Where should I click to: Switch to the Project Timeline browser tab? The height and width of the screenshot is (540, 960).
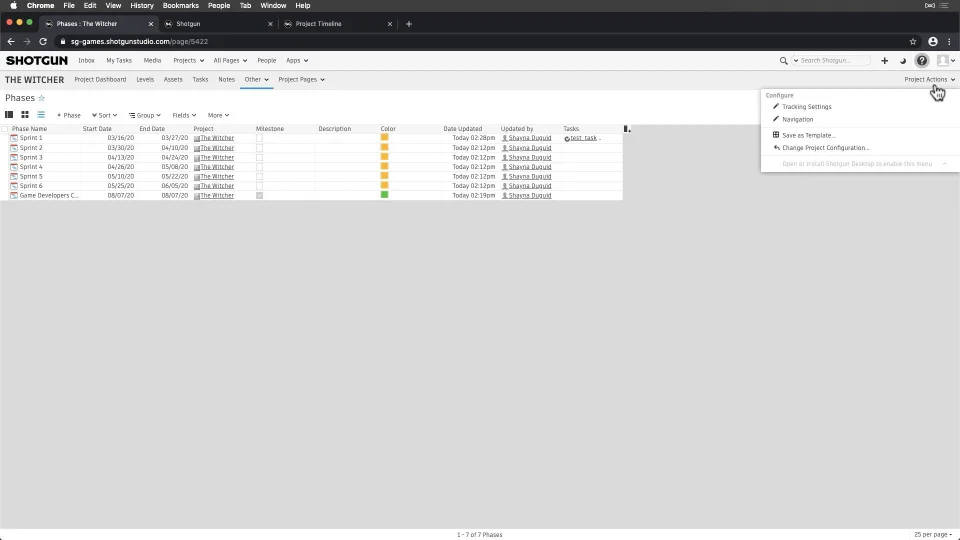coord(337,24)
